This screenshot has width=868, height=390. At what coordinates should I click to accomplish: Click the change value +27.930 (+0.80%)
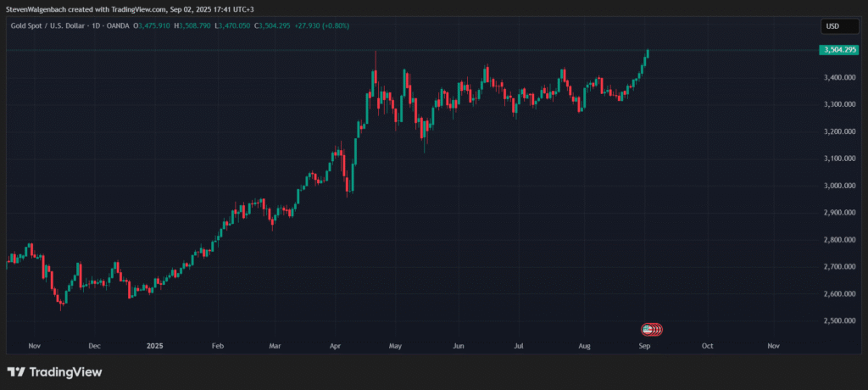(321, 26)
